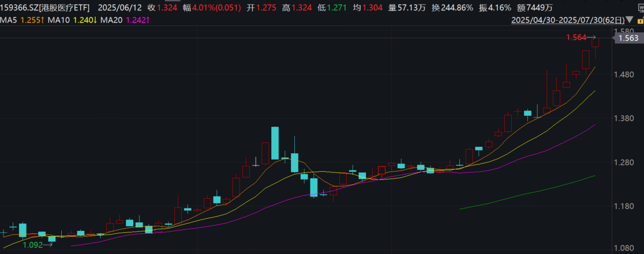Click the 1.092 low price marker

32,245
